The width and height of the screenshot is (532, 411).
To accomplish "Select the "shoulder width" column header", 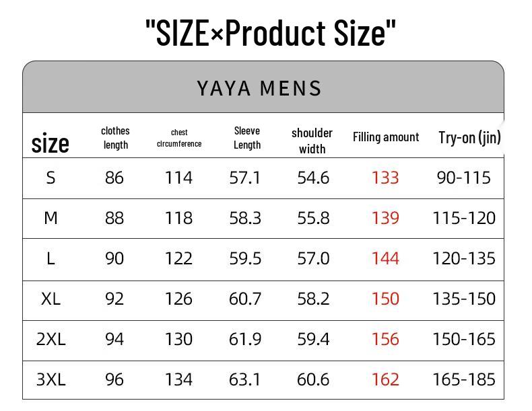I will (x=312, y=141).
